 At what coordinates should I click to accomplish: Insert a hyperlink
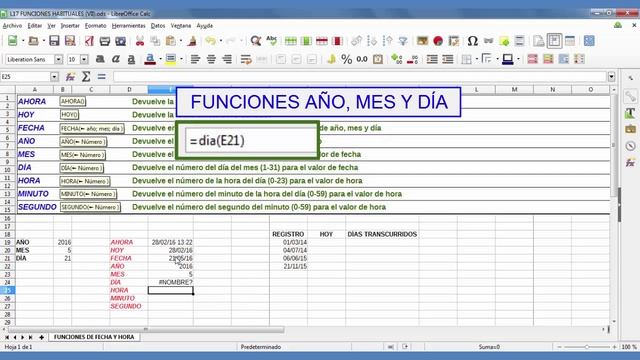488,41
